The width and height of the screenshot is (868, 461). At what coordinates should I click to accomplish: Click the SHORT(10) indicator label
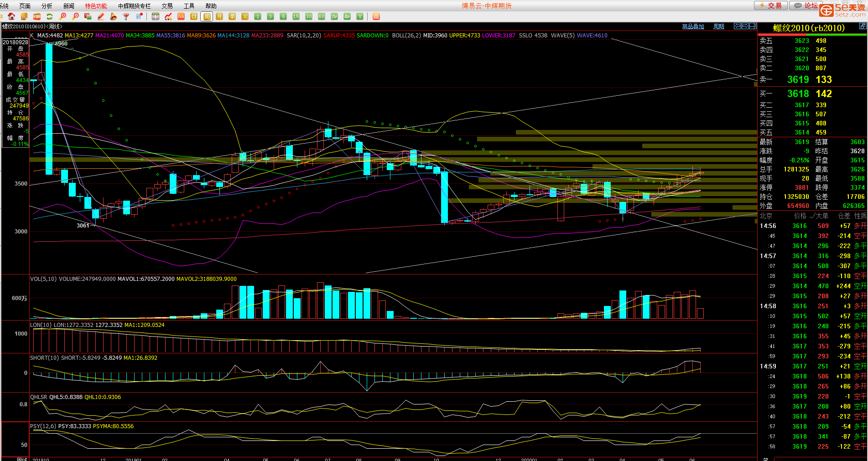44,358
